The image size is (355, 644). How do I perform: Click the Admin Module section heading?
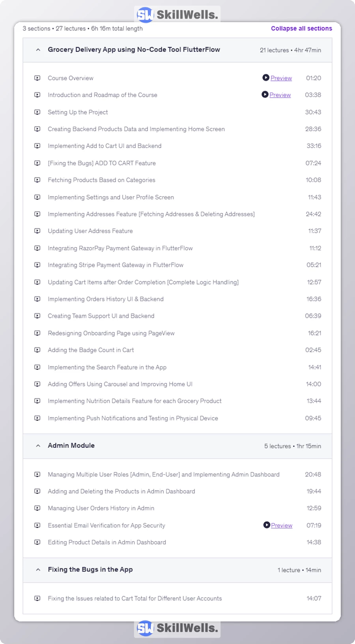(71, 446)
